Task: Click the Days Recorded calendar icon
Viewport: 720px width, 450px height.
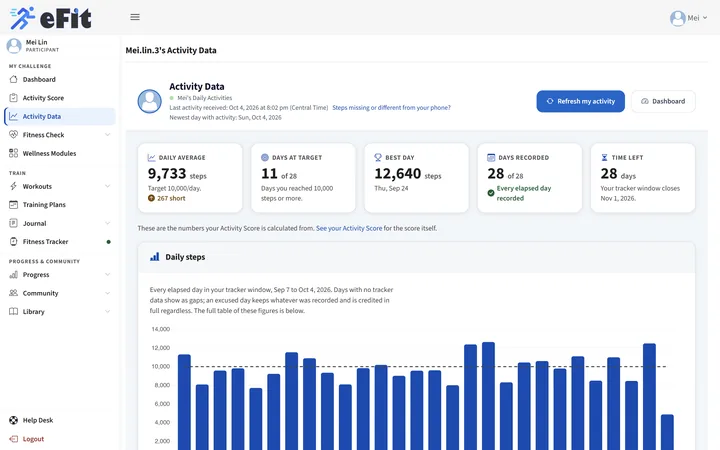Action: point(491,158)
